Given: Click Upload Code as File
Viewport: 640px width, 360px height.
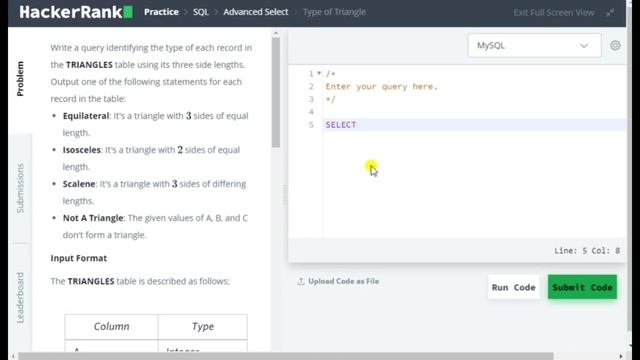Looking at the screenshot, I should point(344,281).
